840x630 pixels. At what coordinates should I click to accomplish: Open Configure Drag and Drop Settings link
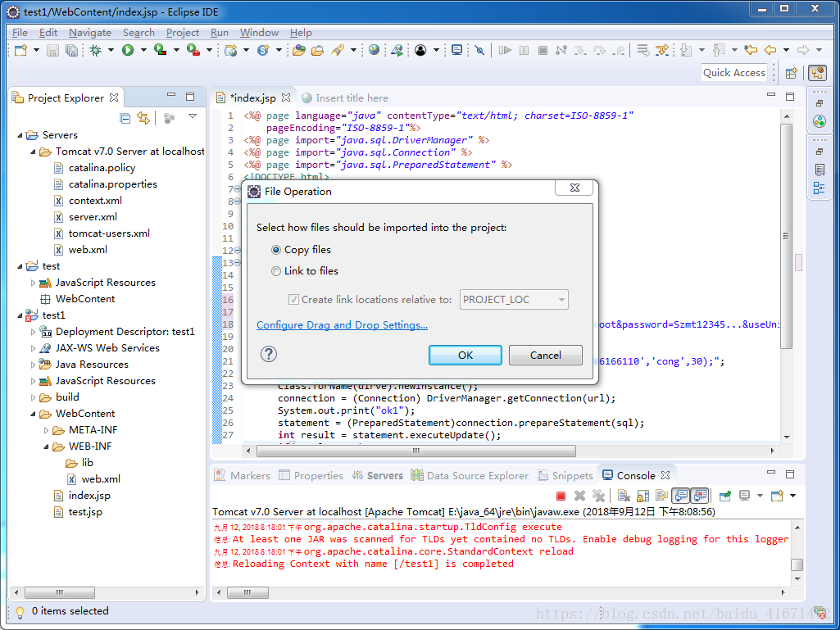(x=342, y=325)
